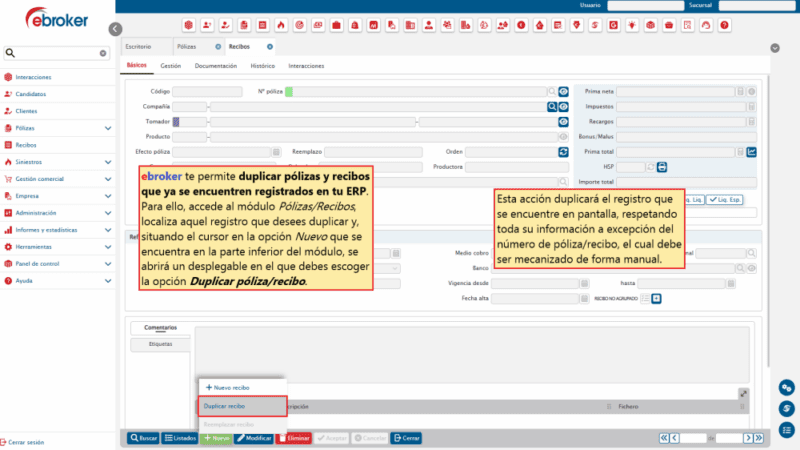This screenshot has height=450, width=800.
Task: Click the green Nuevo button
Action: click(216, 438)
